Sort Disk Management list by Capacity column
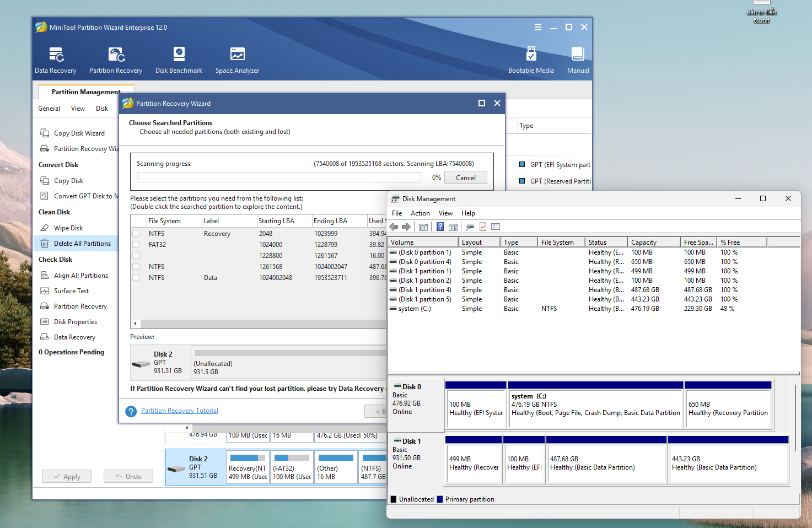812x528 pixels. tap(654, 243)
